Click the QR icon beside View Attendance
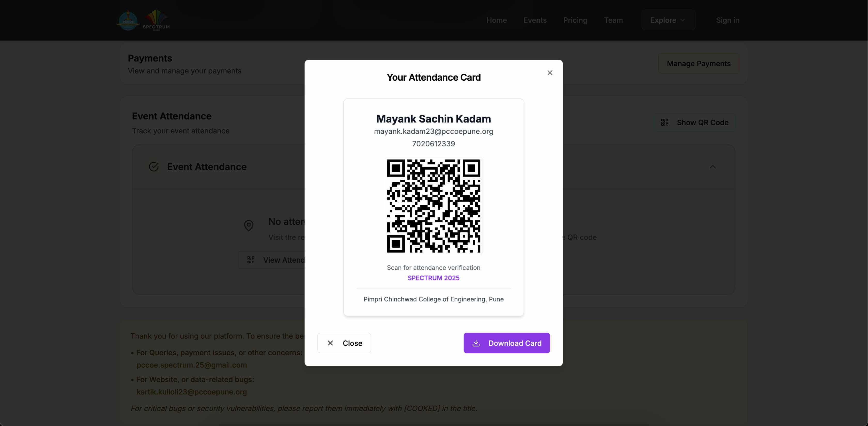868x426 pixels. pyautogui.click(x=251, y=260)
